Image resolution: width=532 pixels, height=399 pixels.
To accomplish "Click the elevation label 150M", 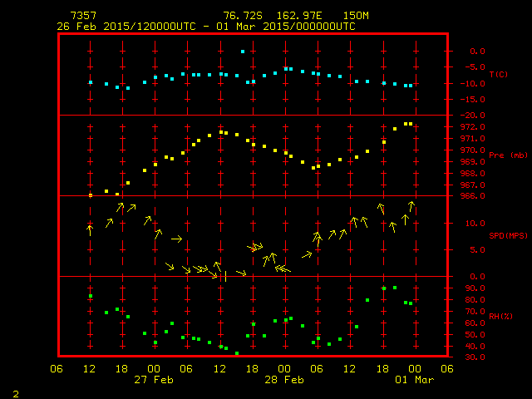I will (356, 16).
